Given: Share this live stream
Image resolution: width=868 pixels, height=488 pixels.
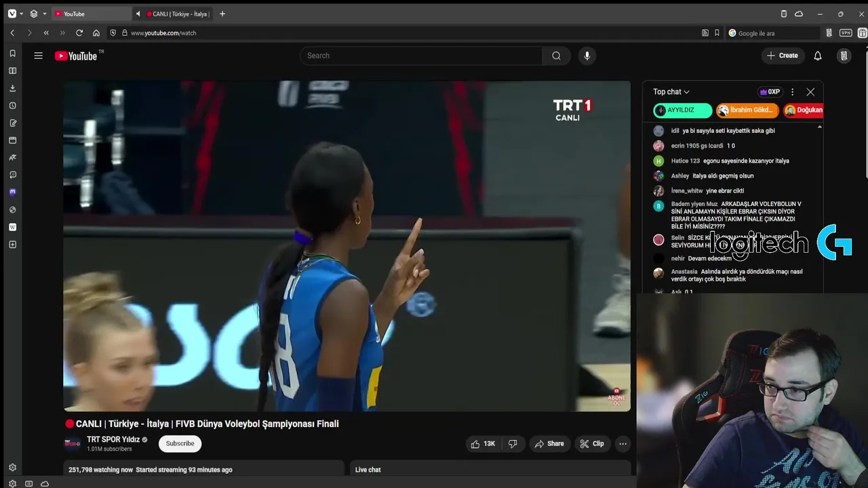Looking at the screenshot, I should click(x=549, y=444).
